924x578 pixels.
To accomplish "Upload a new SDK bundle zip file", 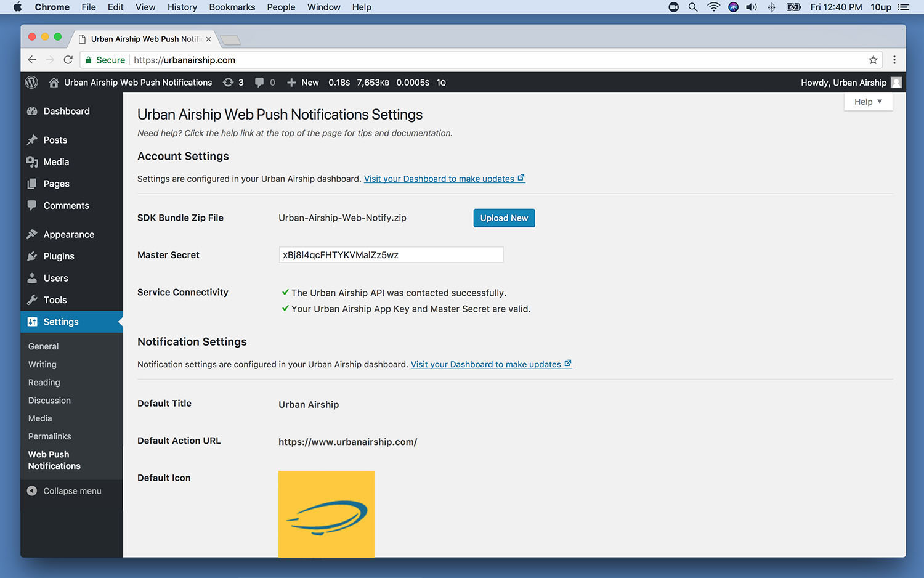I will (x=504, y=218).
